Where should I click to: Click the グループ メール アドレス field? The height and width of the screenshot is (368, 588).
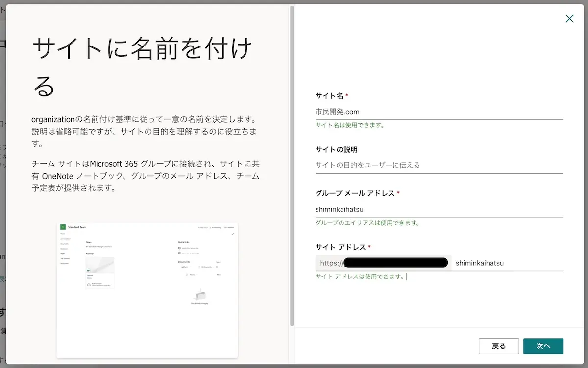tap(439, 209)
